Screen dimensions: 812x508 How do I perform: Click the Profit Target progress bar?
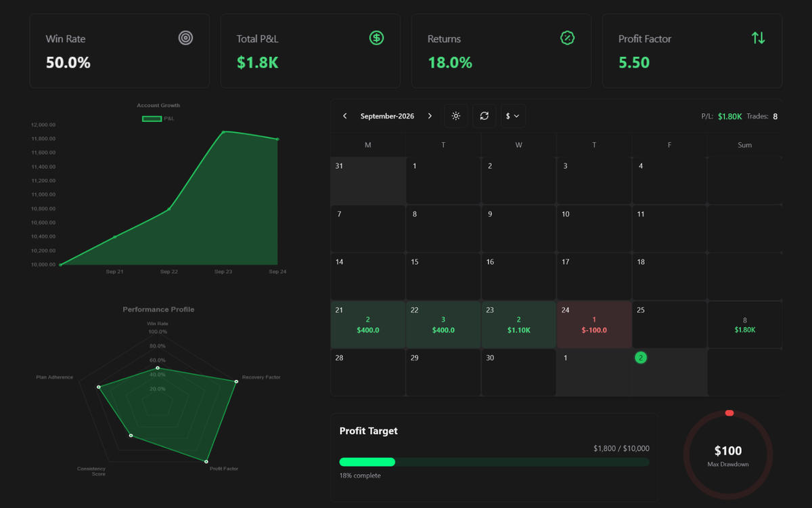[494, 462]
